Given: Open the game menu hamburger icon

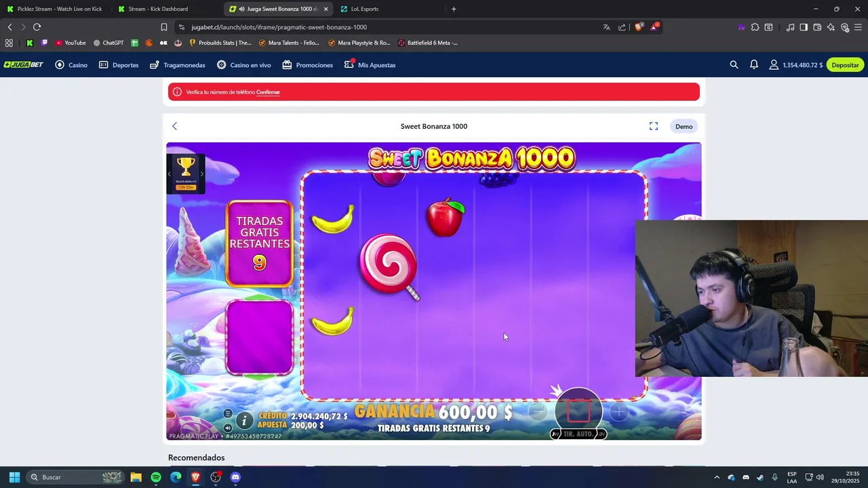Looking at the screenshot, I should tap(228, 413).
